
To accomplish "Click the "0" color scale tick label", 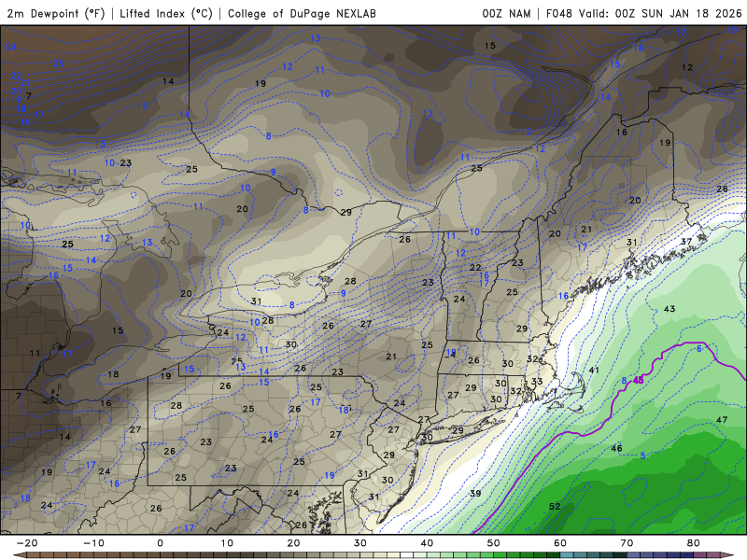I will [x=160, y=543].
